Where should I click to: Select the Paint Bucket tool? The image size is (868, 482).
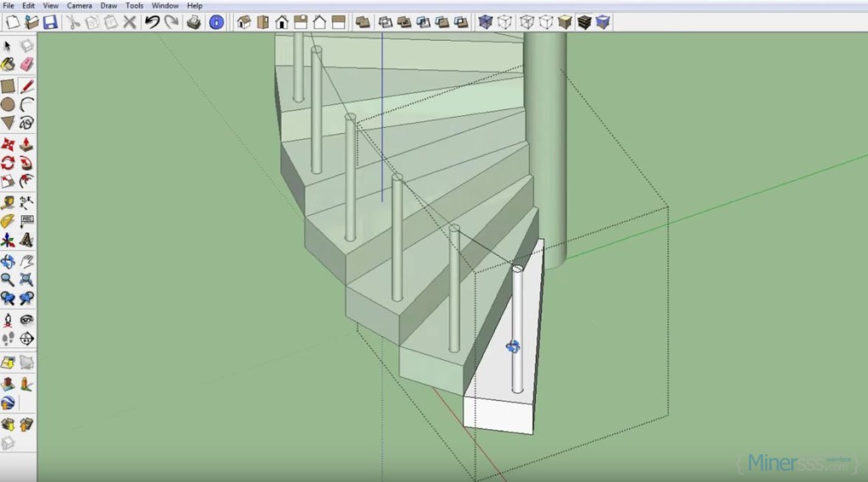pos(8,65)
